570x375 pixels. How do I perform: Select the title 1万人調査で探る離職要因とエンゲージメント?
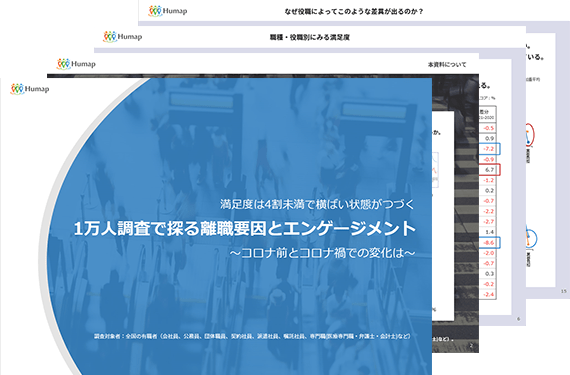[x=245, y=229]
